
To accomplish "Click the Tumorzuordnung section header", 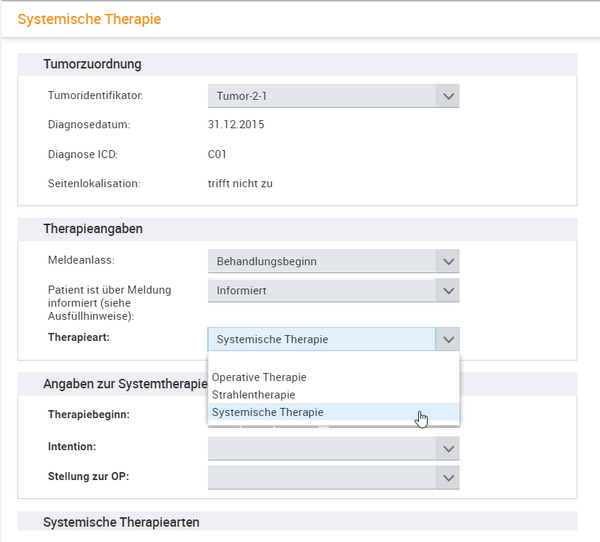I will coord(297,64).
